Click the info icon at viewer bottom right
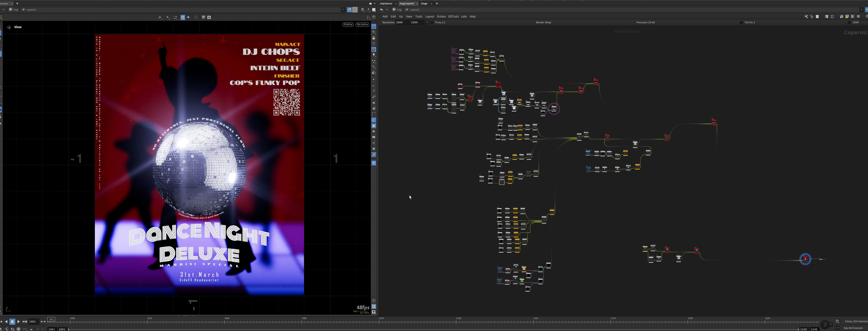 pos(374,301)
